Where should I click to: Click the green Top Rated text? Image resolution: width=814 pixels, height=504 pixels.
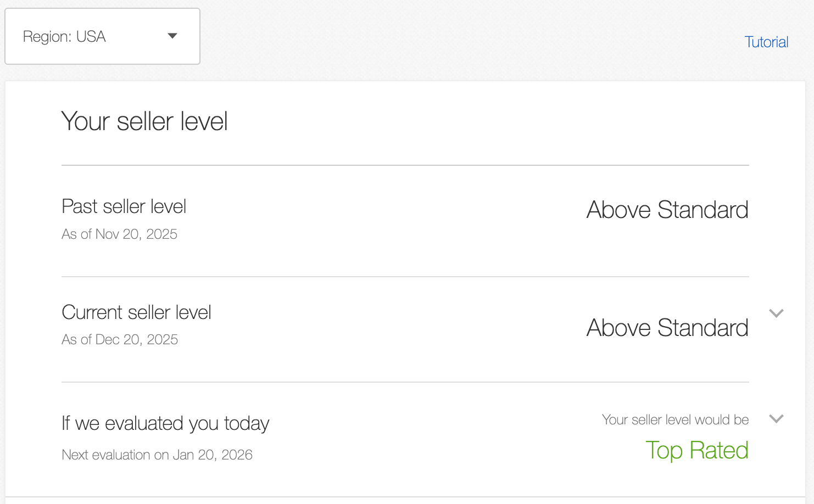click(x=696, y=451)
